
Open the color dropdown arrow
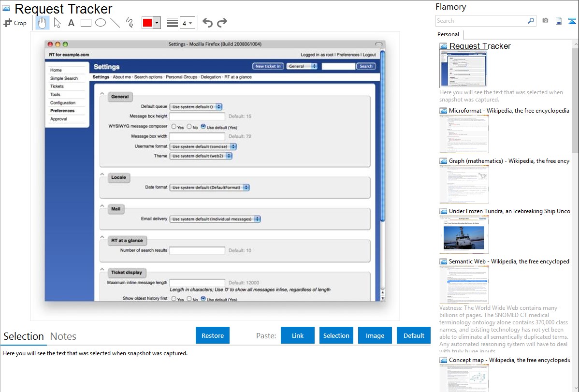(157, 23)
